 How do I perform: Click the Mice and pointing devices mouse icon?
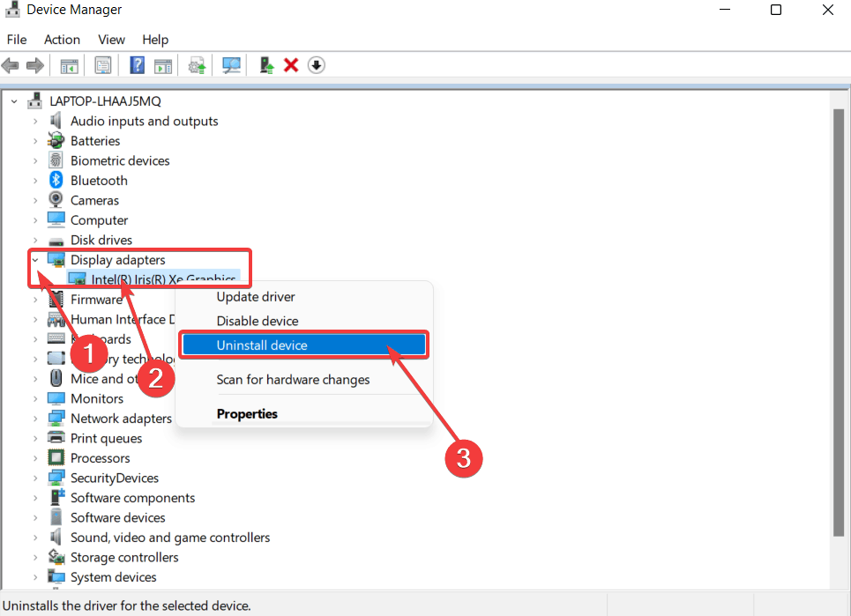coord(56,378)
